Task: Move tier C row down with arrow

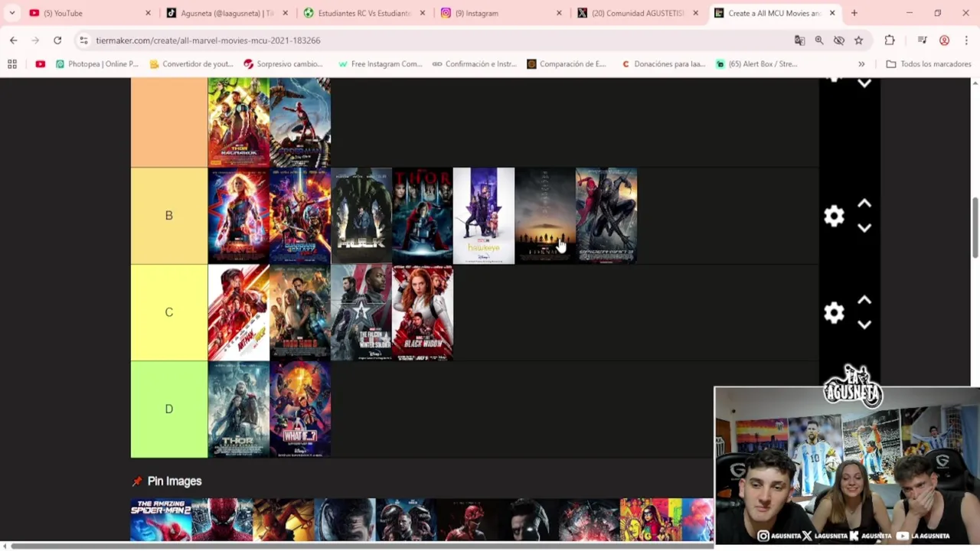Action: pyautogui.click(x=864, y=324)
